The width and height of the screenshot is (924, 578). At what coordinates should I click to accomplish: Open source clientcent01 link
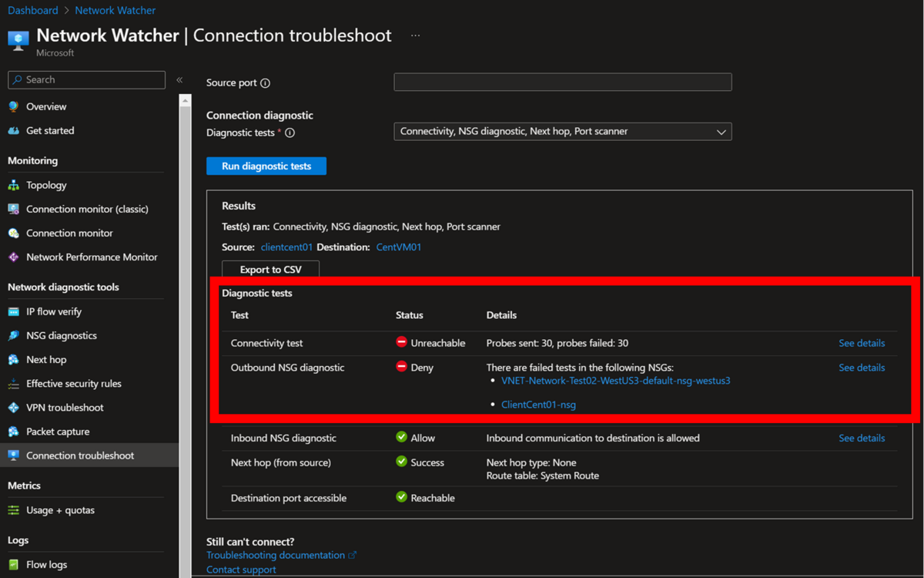point(286,247)
